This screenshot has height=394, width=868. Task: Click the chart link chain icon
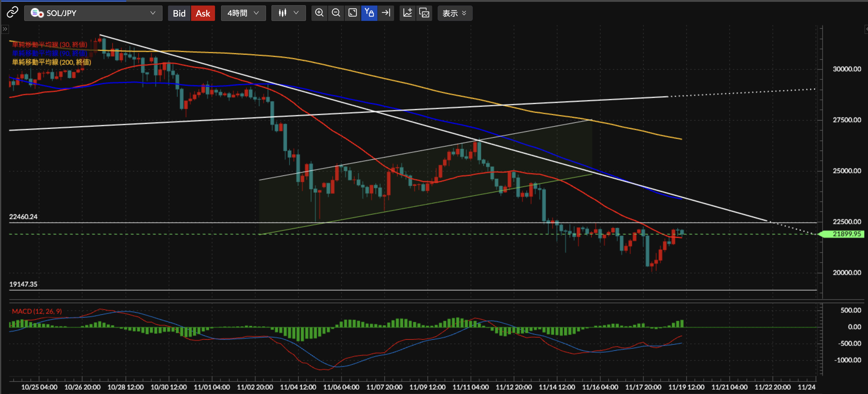click(x=12, y=13)
